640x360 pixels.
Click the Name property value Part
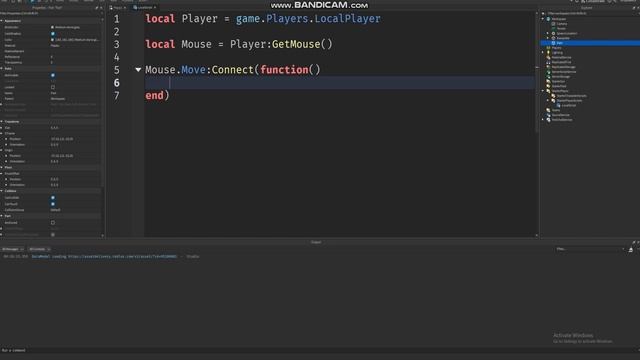coord(53,93)
